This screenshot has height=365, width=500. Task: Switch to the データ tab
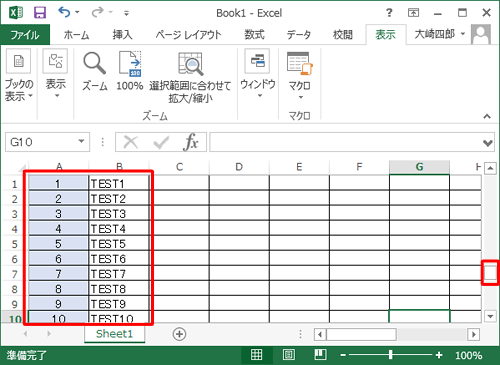coord(299,35)
